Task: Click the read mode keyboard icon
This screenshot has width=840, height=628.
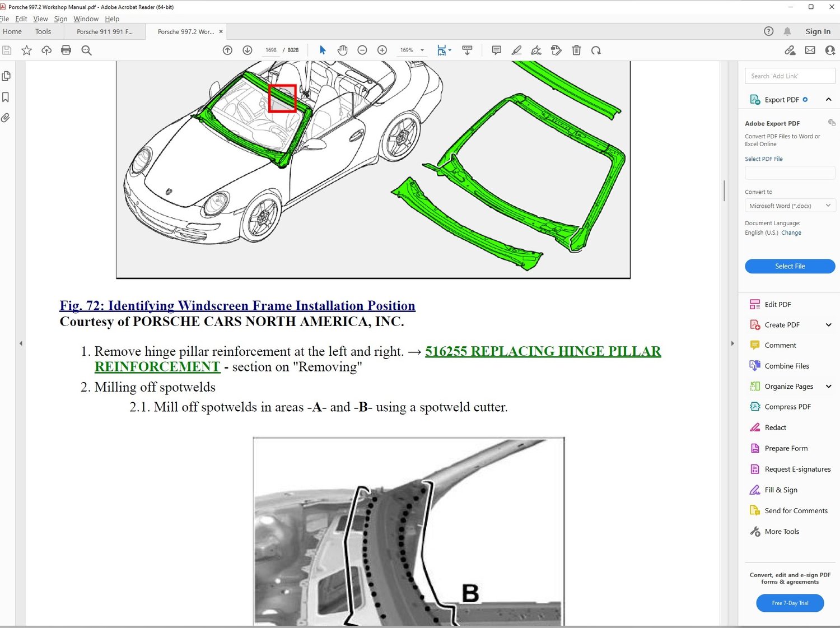Action: (467, 50)
